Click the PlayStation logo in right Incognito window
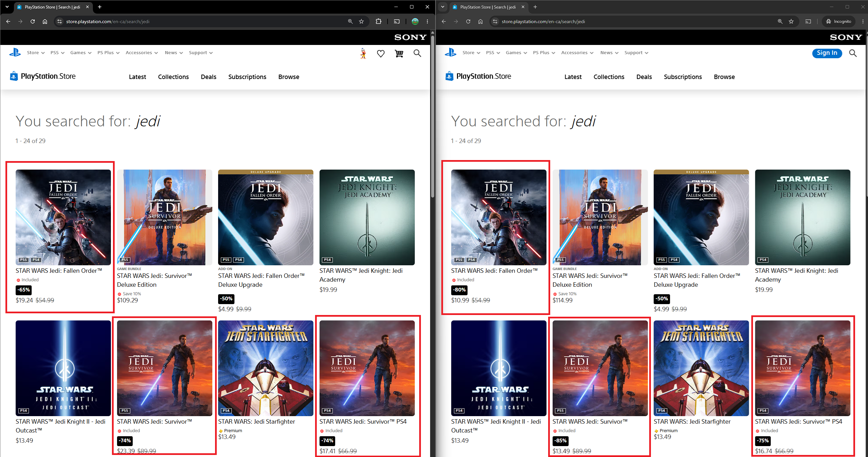Viewport: 868px width, 457px height. pyautogui.click(x=451, y=53)
